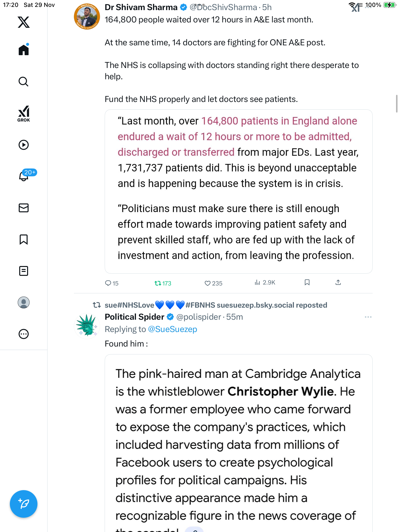Share Dr Shivam Sharma's post
399x532 pixels.
click(338, 283)
